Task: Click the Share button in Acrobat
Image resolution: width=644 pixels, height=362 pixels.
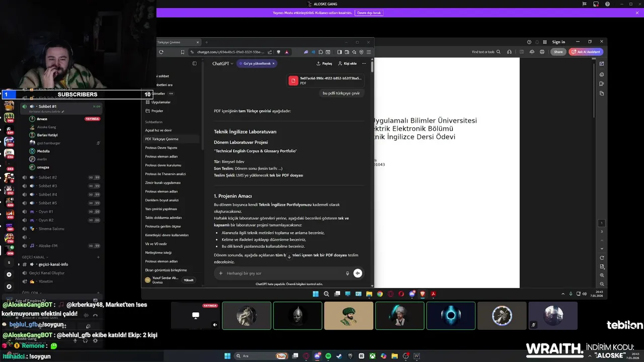Action: (558, 52)
